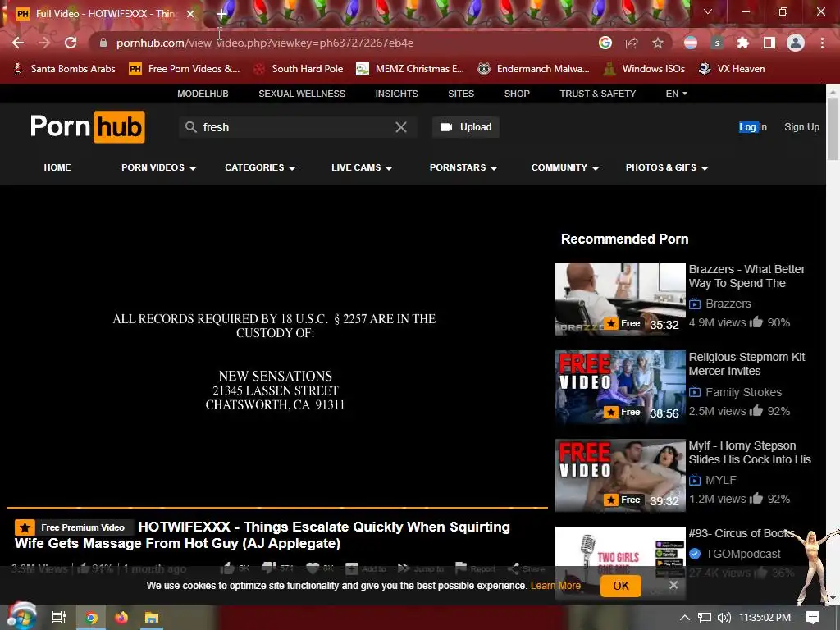
Task: Open the Chrome profile avatar
Action: [796, 43]
